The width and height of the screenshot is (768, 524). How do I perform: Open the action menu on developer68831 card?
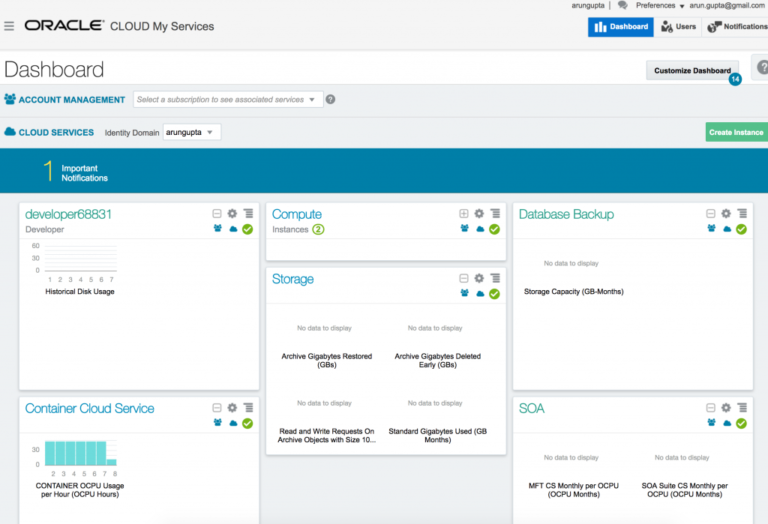[x=248, y=214]
